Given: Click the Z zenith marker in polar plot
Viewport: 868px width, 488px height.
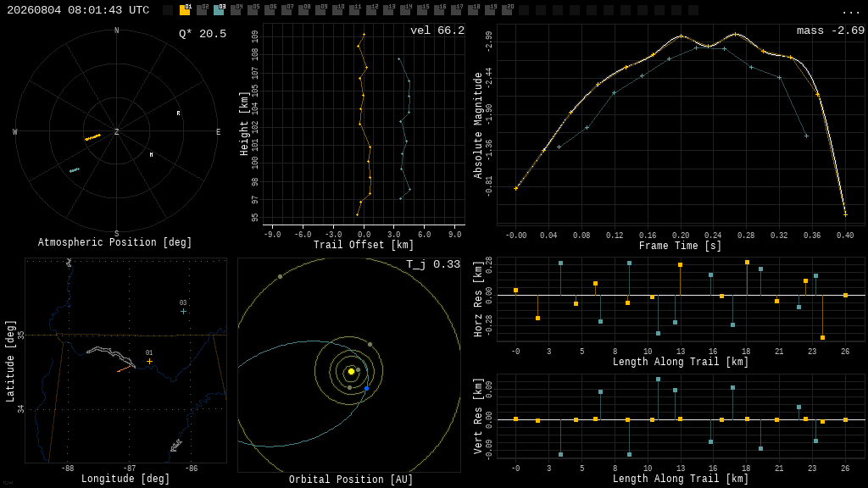Looking at the screenshot, I should pos(116,131).
